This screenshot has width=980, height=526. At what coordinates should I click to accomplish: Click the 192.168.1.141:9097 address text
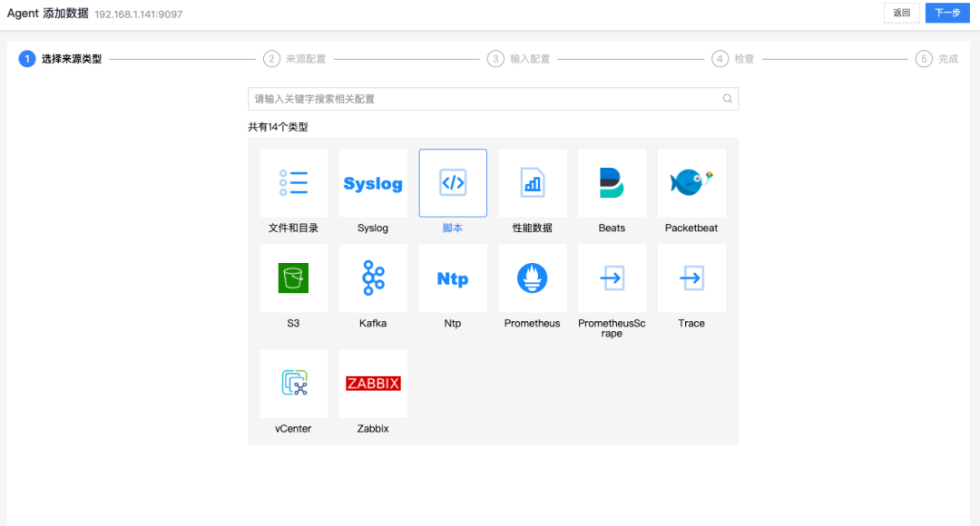pyautogui.click(x=139, y=15)
